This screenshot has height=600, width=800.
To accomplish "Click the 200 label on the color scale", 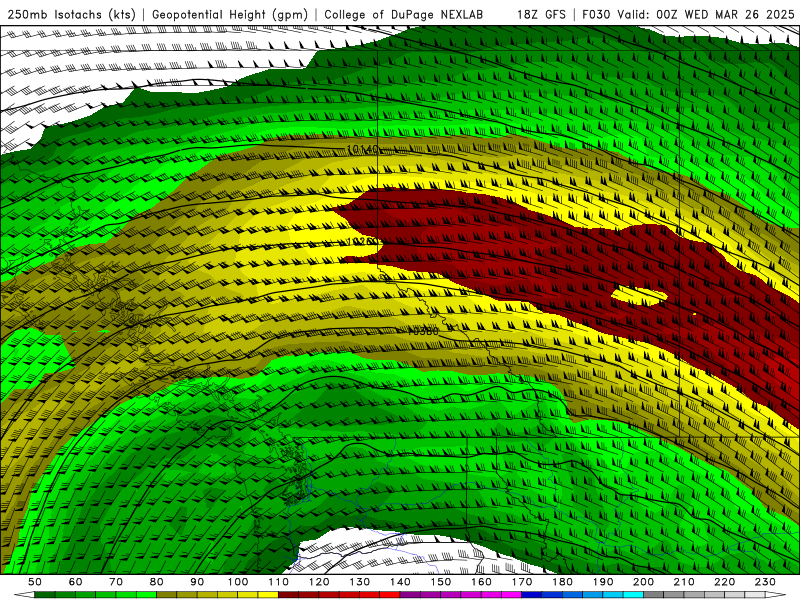I will coord(644,582).
